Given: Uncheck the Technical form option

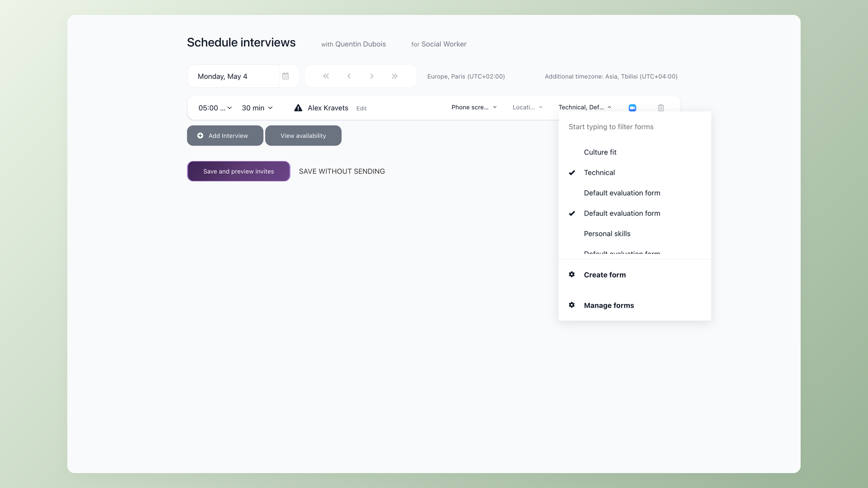Looking at the screenshot, I should [x=635, y=173].
